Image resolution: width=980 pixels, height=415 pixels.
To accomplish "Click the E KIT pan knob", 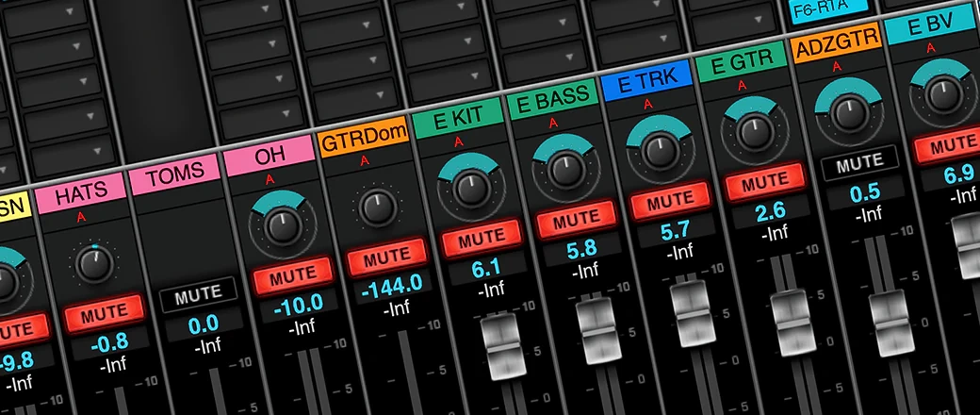I will pyautogui.click(x=471, y=187).
